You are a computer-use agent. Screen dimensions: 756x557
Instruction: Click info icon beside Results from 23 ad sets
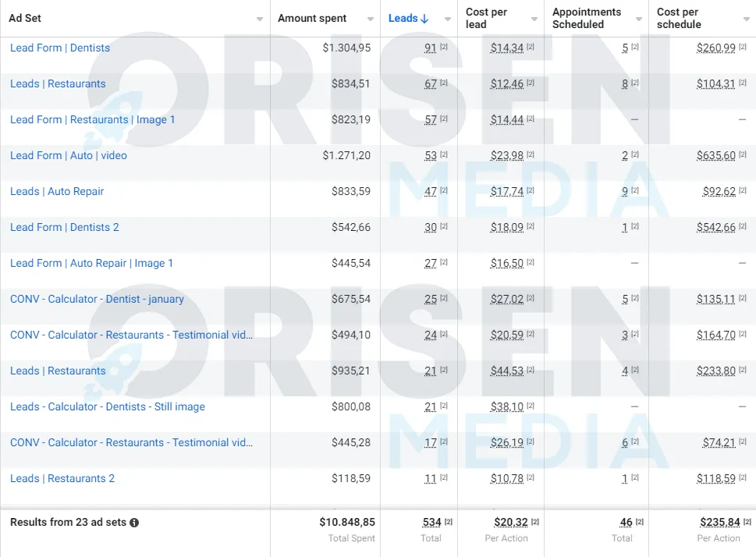click(134, 522)
